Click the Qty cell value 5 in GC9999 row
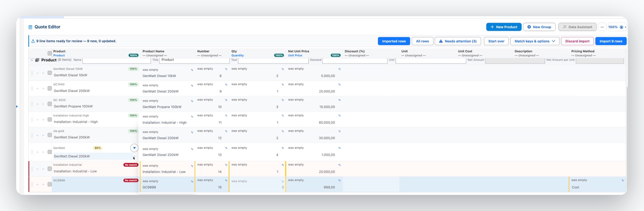This screenshot has width=644, height=211. (283, 187)
